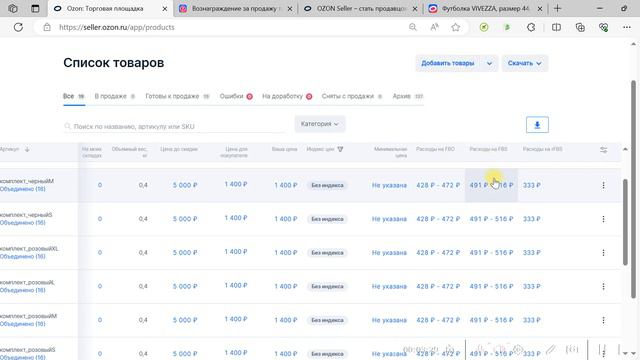Open the Архив tab

coord(408,96)
